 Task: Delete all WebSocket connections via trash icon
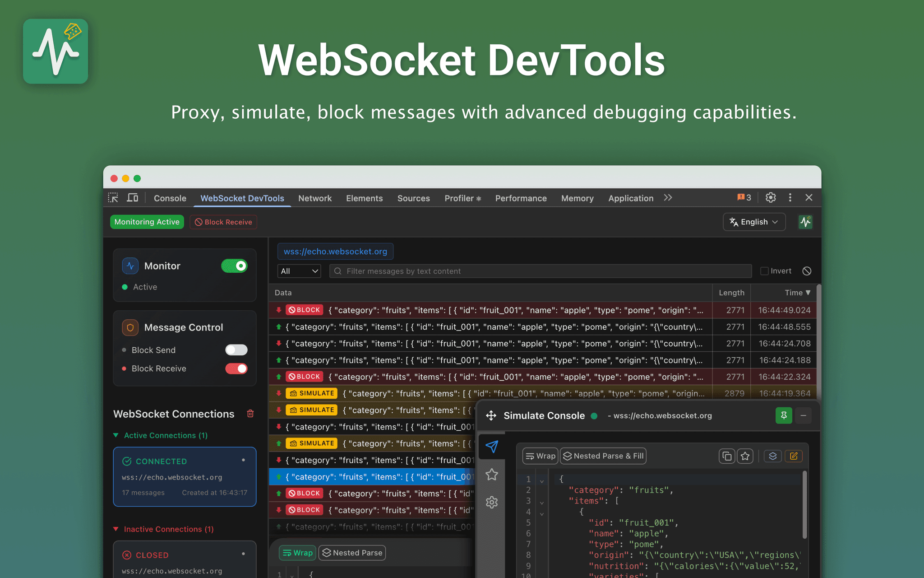click(250, 414)
